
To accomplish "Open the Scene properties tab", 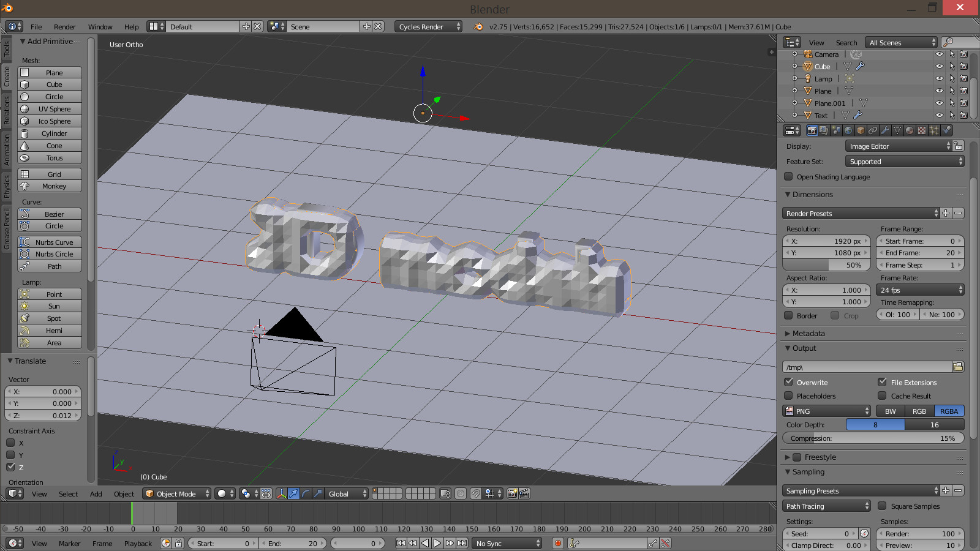I will 836,130.
